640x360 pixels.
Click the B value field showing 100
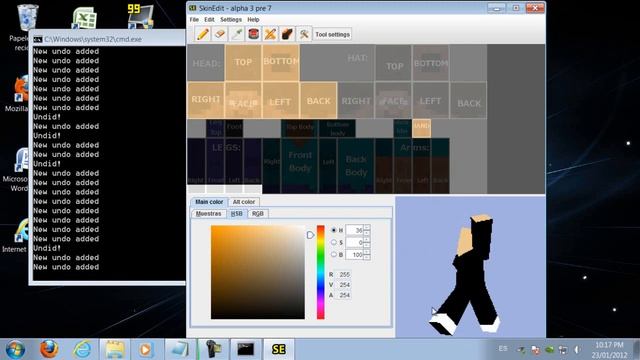click(354, 255)
